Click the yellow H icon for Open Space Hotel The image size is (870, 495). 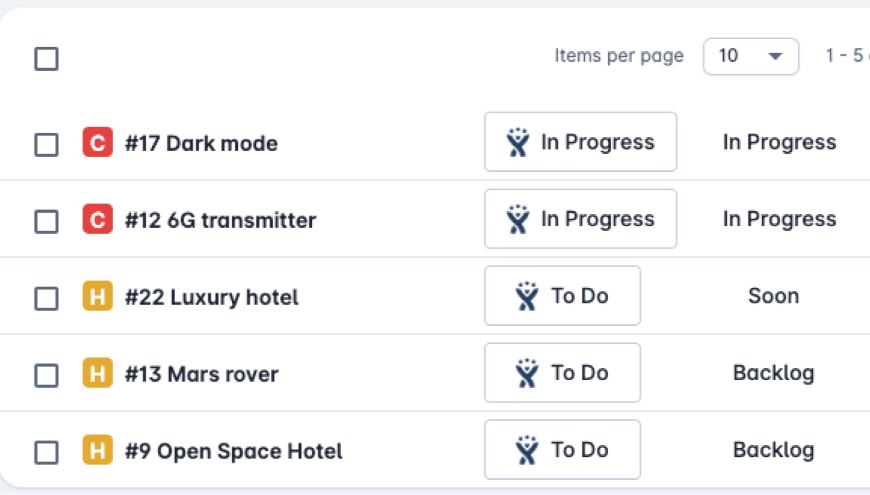point(97,451)
